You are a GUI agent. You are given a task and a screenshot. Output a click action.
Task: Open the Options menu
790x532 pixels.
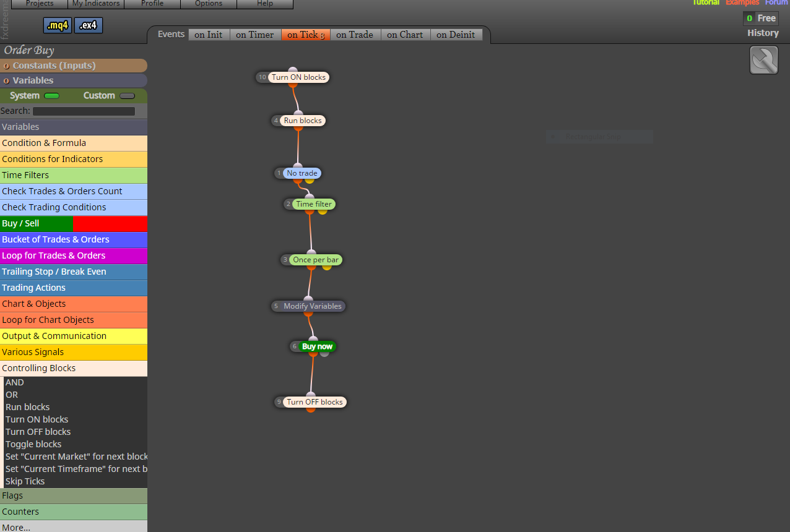pyautogui.click(x=209, y=4)
